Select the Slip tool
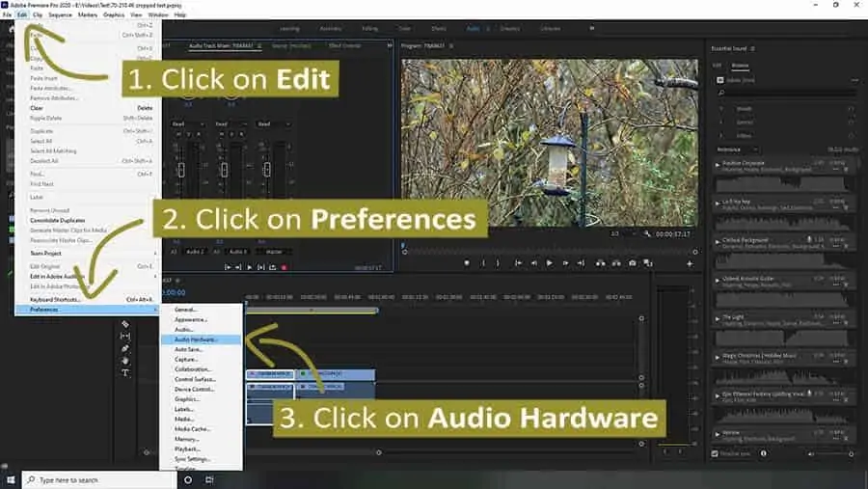This screenshot has width=868, height=489. coord(125,337)
